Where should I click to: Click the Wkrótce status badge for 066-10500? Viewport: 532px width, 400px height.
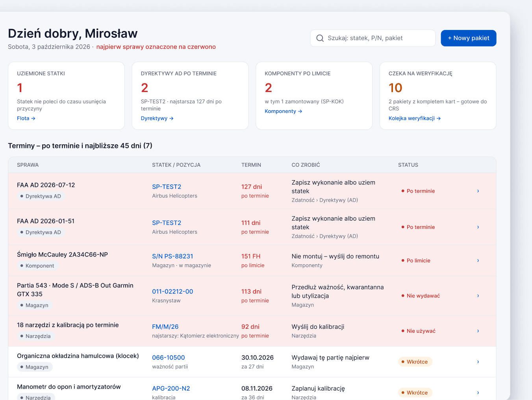415,362
